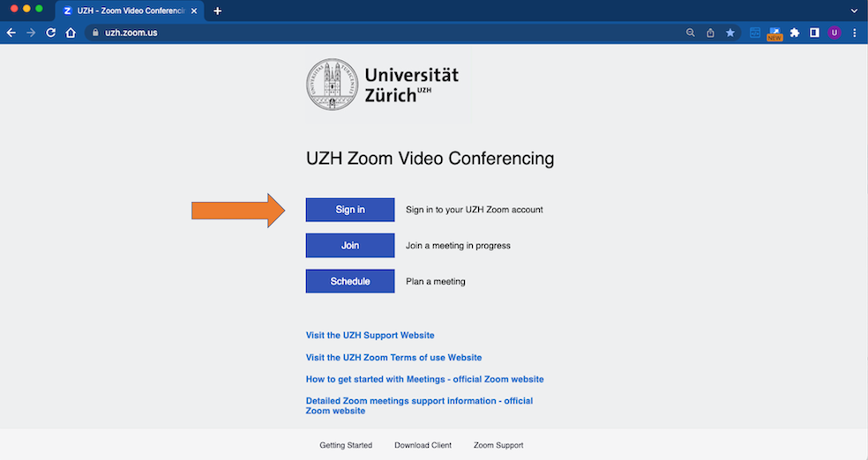
Task: Toggle the browser side panel icon
Action: coord(814,33)
